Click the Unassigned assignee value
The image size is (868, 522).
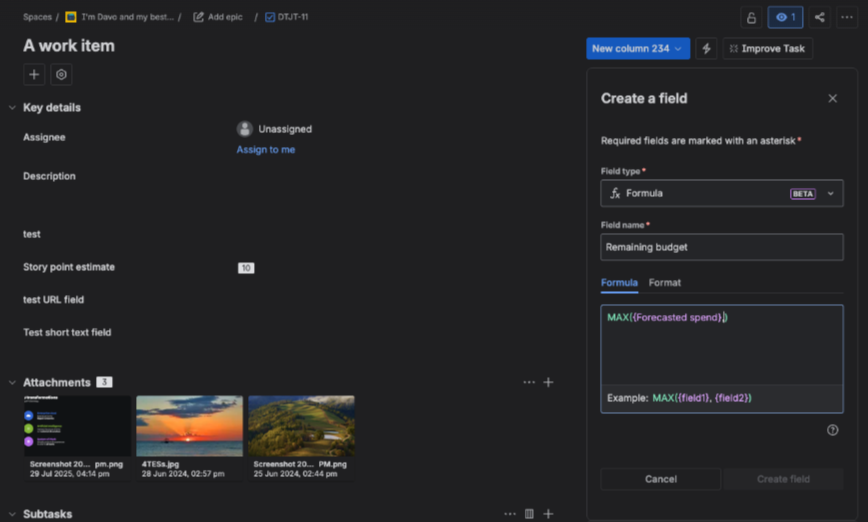(x=275, y=129)
